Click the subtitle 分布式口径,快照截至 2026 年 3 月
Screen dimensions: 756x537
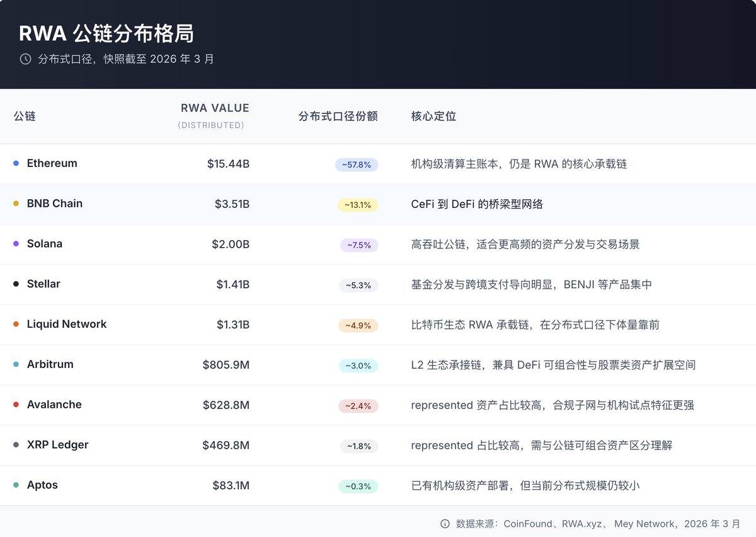pos(126,59)
